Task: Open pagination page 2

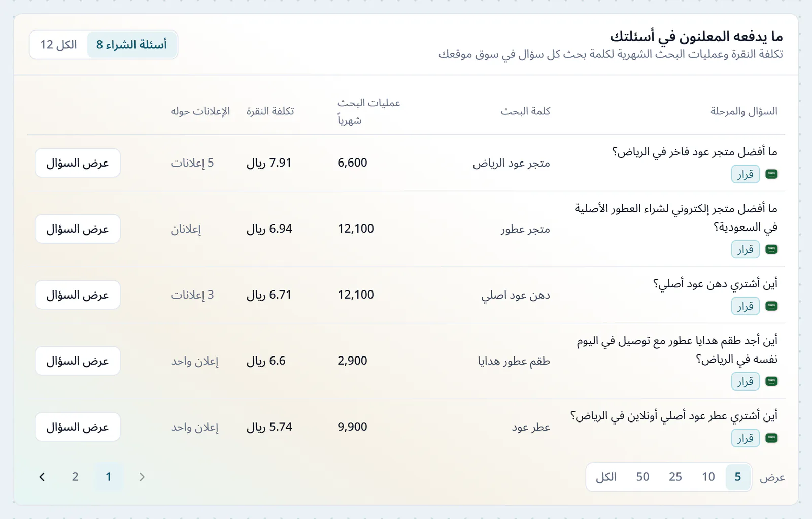Action: pyautogui.click(x=75, y=477)
